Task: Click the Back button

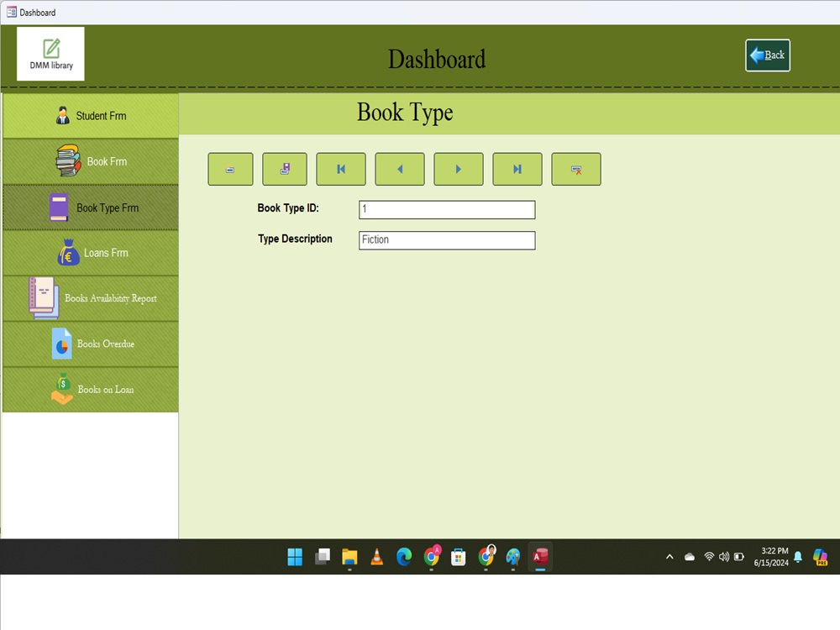Action: click(767, 55)
